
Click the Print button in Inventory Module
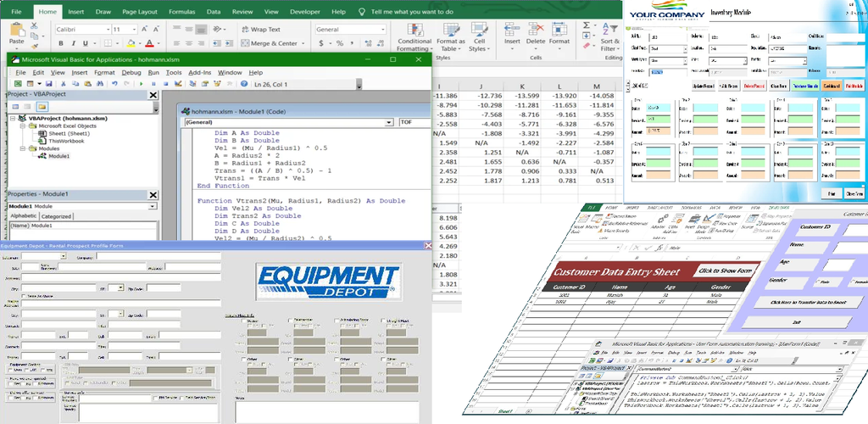click(x=832, y=194)
